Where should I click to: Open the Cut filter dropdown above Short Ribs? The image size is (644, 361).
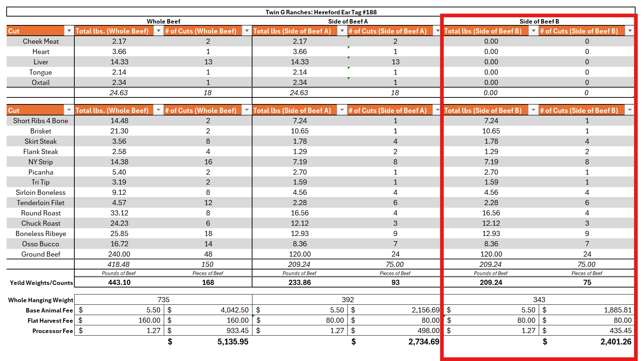point(69,110)
